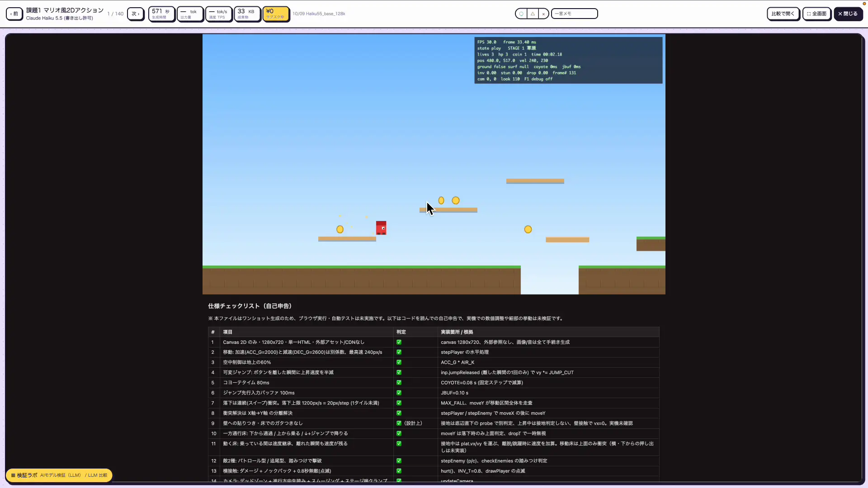Mark the result with the triangle △ rating

pyautogui.click(x=533, y=14)
